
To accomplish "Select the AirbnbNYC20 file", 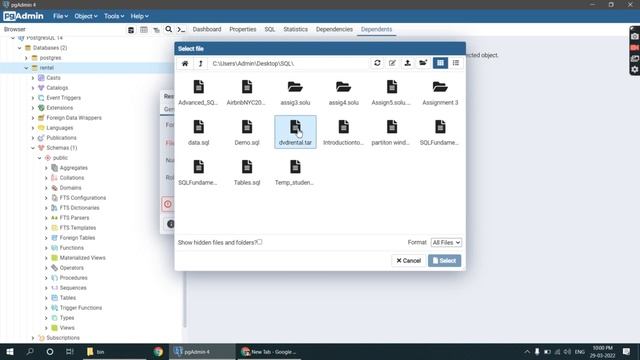I will [247, 92].
